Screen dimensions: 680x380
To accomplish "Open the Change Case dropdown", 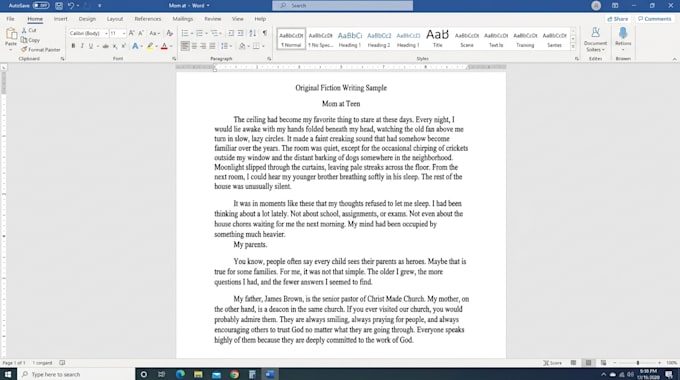I will click(x=154, y=33).
